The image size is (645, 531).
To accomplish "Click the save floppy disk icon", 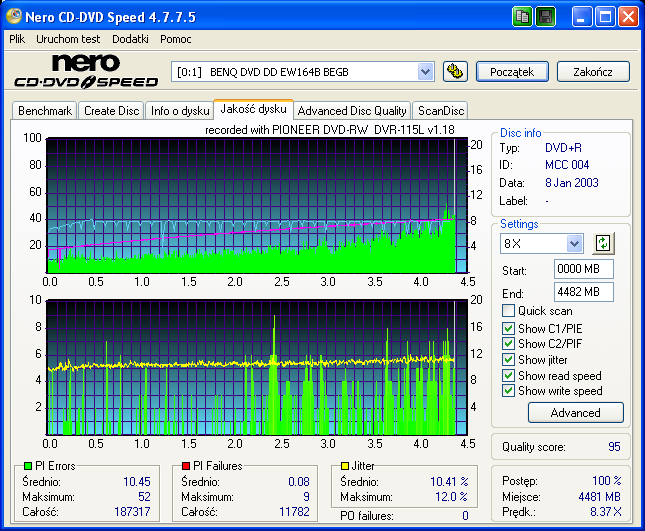I will [545, 17].
